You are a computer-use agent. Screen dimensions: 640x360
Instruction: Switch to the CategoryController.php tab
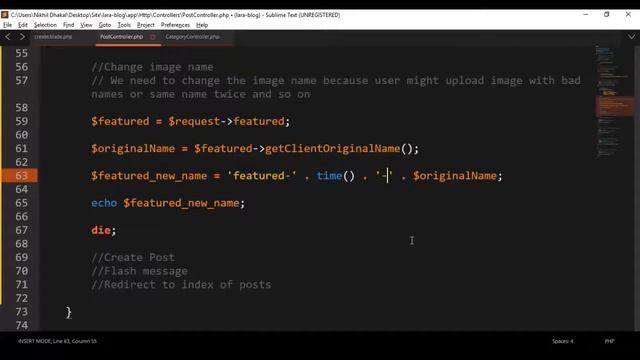pyautogui.click(x=192, y=37)
